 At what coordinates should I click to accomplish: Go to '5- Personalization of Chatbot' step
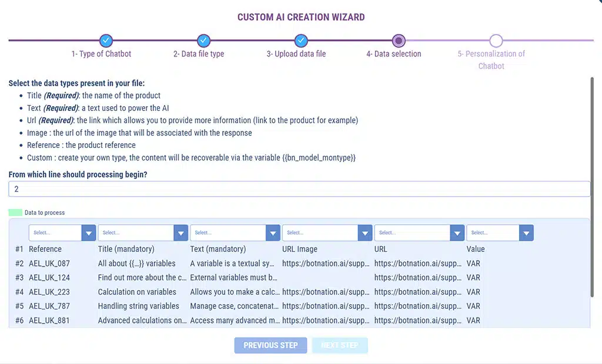[x=491, y=59]
